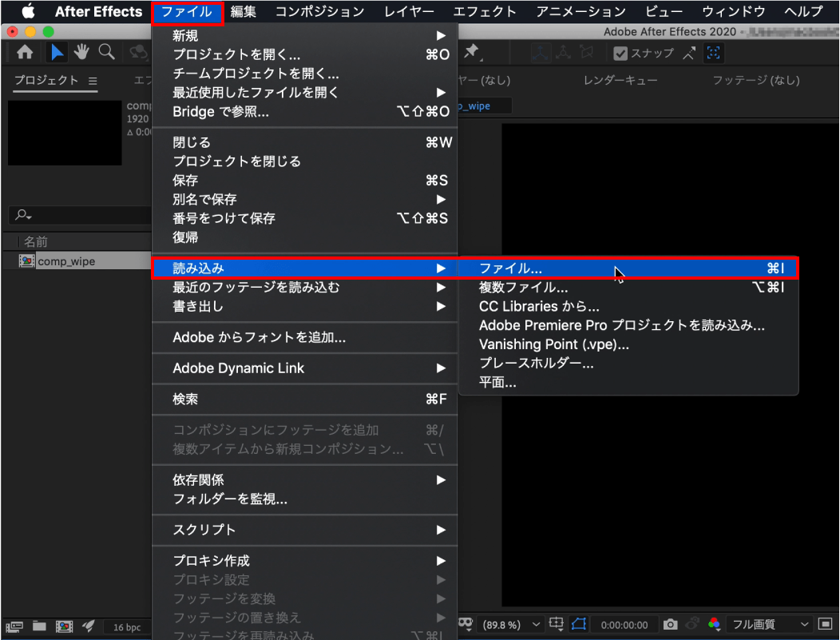Take snapshot with the camera icon
840x640 pixels.
(671, 624)
